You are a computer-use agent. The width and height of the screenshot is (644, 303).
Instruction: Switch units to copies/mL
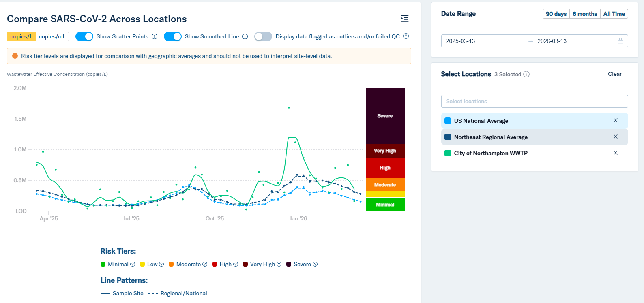(52, 36)
